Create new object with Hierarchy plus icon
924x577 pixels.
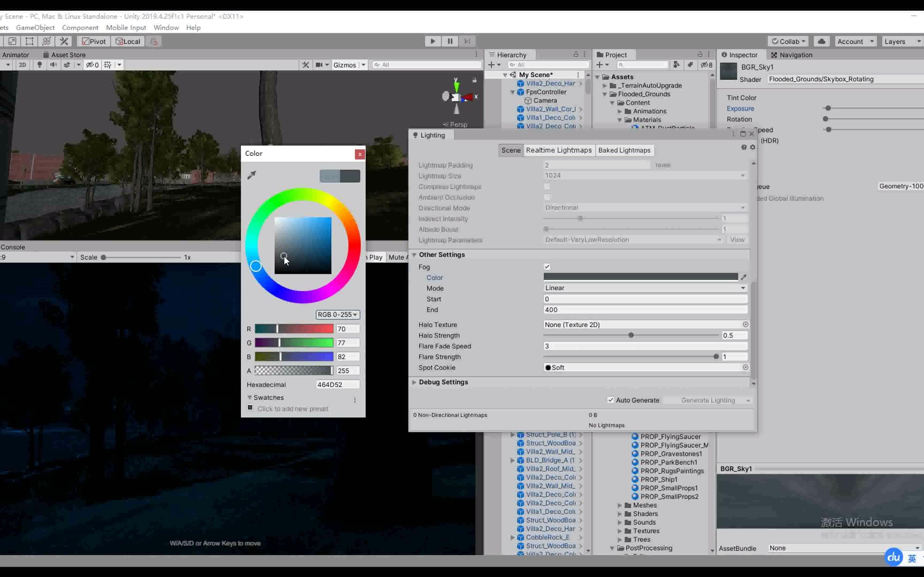[491, 64]
